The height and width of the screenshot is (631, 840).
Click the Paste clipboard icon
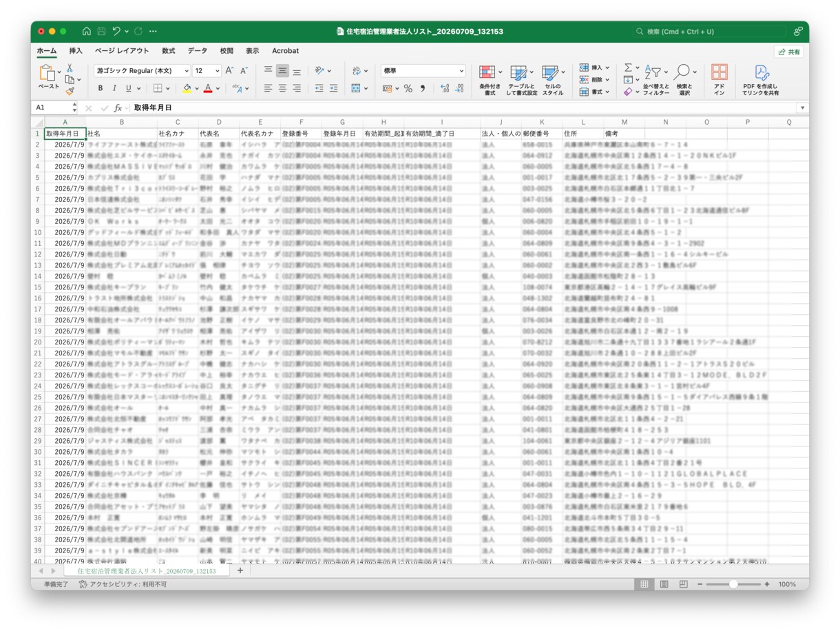(x=48, y=72)
